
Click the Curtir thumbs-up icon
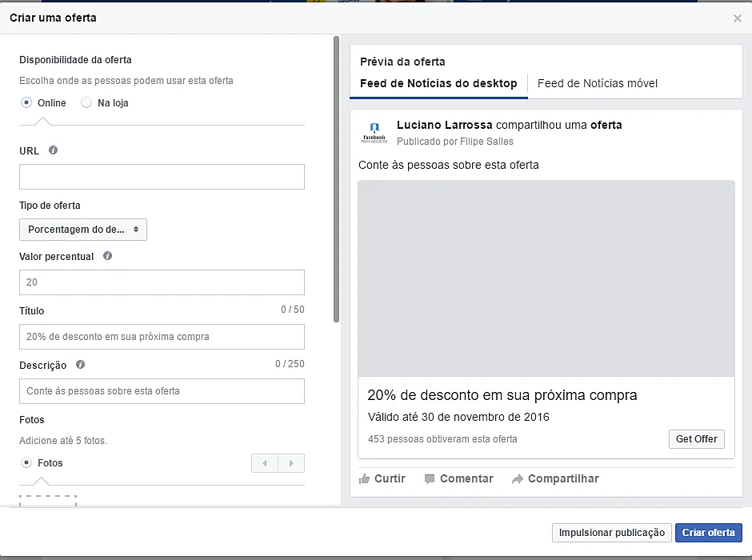tap(365, 478)
